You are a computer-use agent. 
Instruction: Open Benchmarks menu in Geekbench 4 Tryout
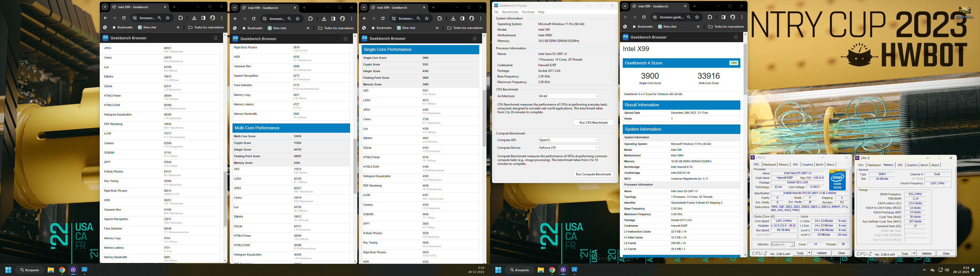tap(510, 12)
